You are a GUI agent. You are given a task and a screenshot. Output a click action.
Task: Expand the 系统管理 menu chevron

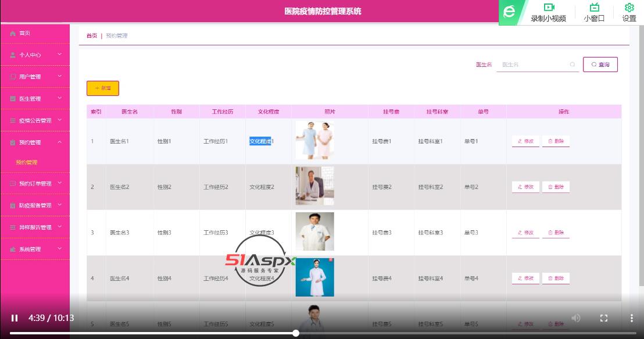pos(59,249)
